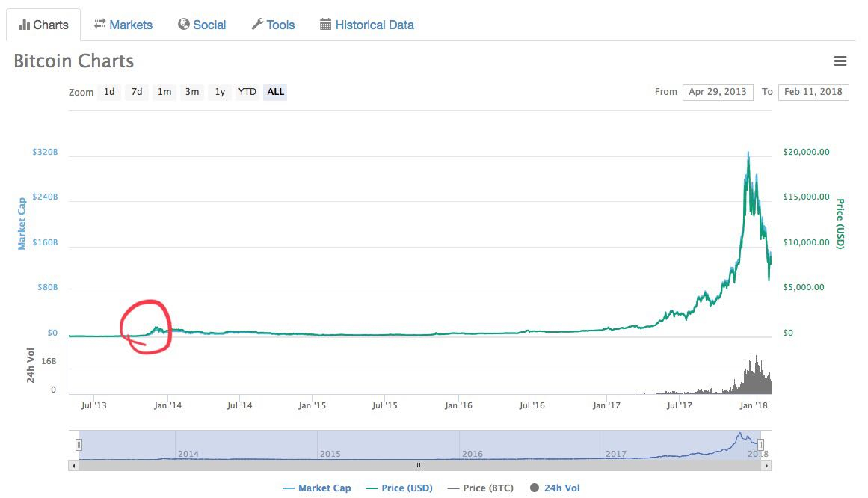Click the exchange arrows icon beside Markets
Image resolution: width=868 pixels, height=498 pixels.
click(x=99, y=24)
